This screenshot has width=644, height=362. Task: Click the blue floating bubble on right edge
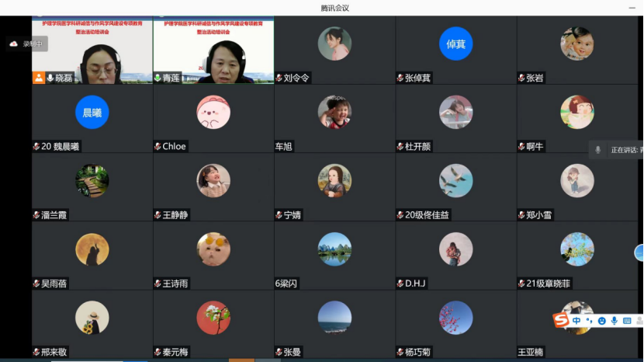[x=639, y=252]
